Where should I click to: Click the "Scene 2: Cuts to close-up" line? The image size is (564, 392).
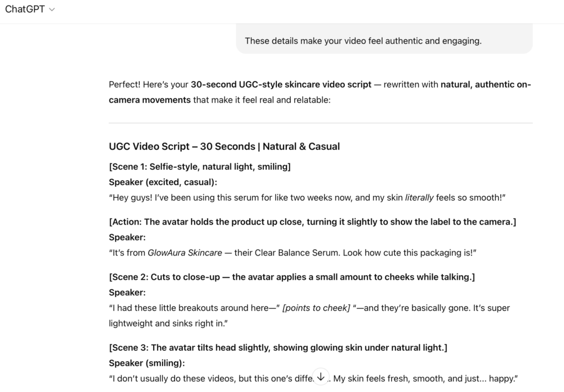pos(291,277)
